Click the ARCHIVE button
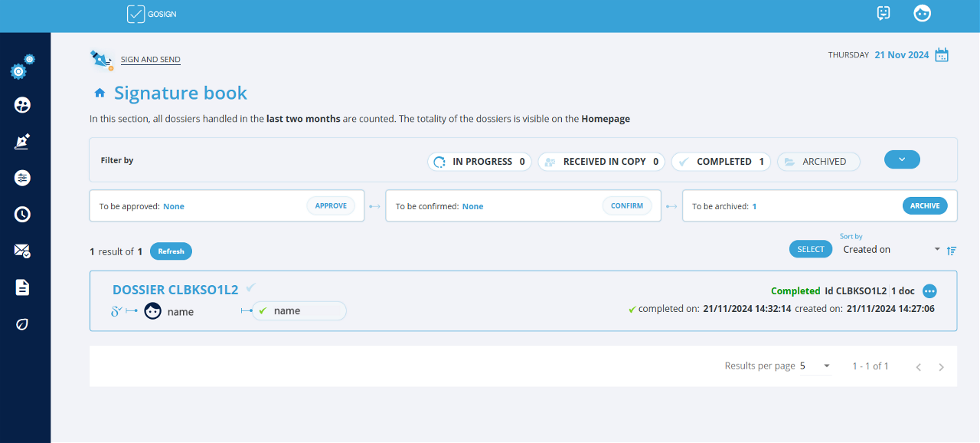 tap(925, 206)
